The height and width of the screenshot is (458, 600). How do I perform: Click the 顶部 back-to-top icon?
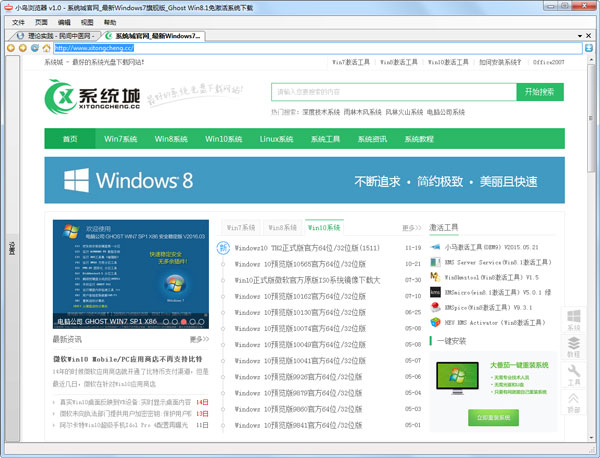coord(574,403)
